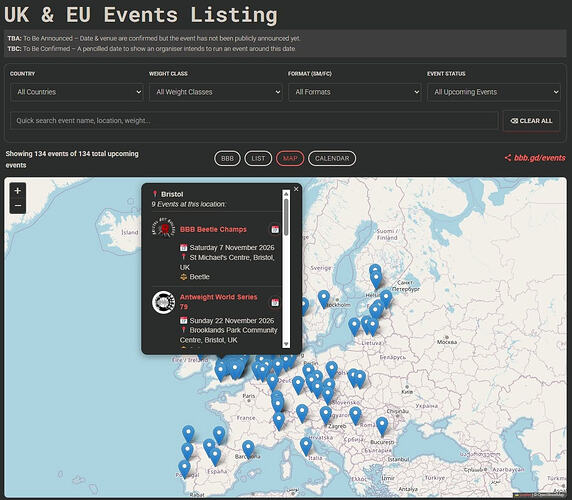The height and width of the screenshot is (500, 572).
Task: Switch to the BBB view
Action: [227, 158]
